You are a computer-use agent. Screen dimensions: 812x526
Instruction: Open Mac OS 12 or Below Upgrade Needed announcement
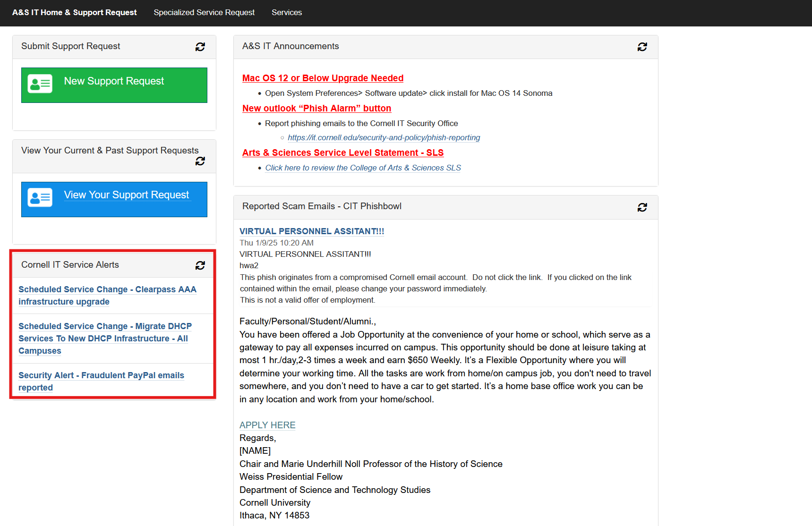tap(323, 78)
